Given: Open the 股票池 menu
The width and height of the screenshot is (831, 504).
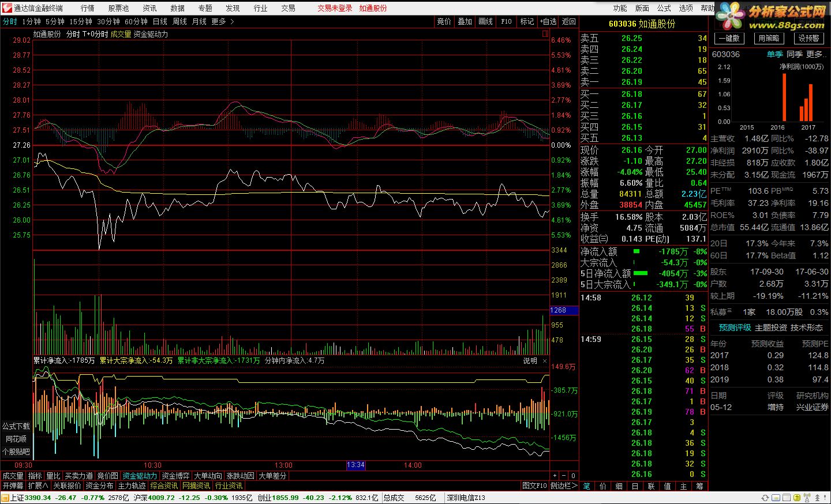Looking at the screenshot, I should click(x=118, y=8).
